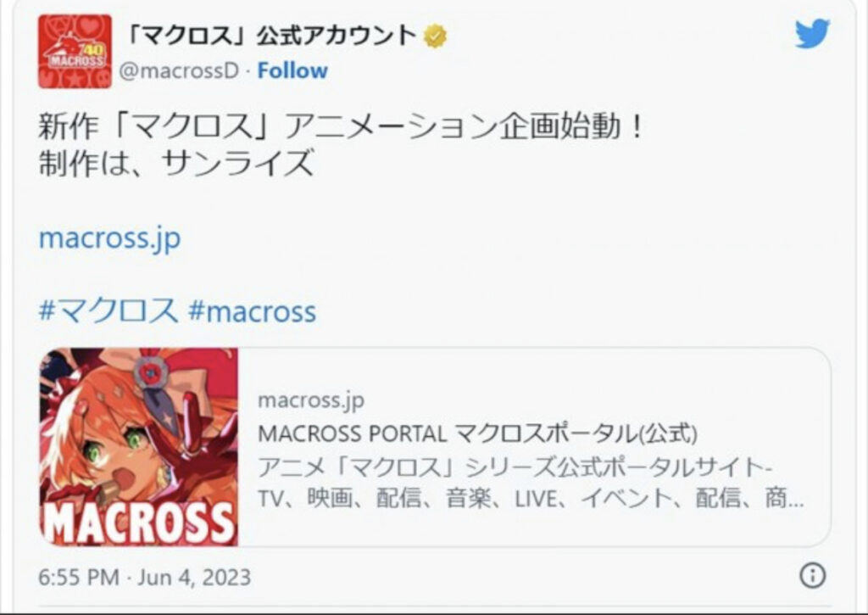Select the #マクロス hashtag
Image resolution: width=868 pixels, height=615 pixels.
[108, 310]
